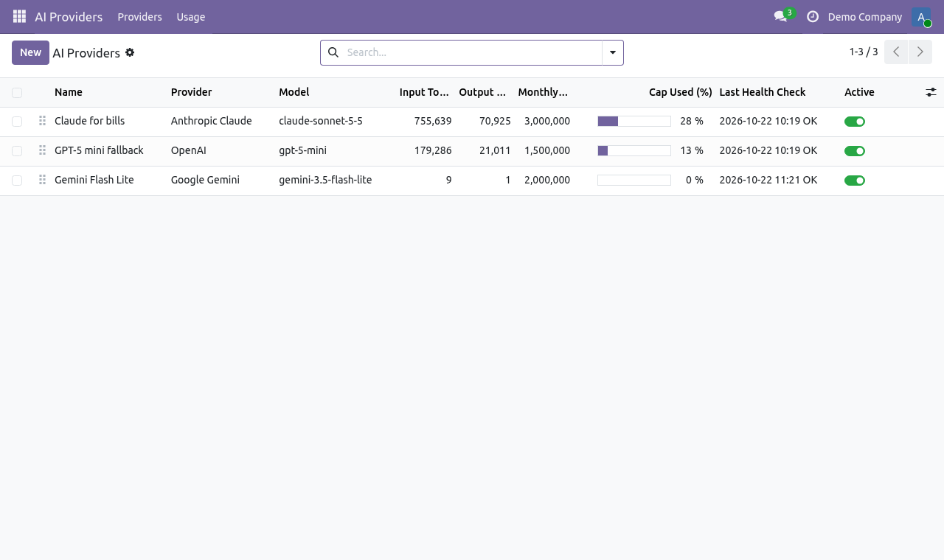Select all rows with header checkbox

click(x=17, y=93)
